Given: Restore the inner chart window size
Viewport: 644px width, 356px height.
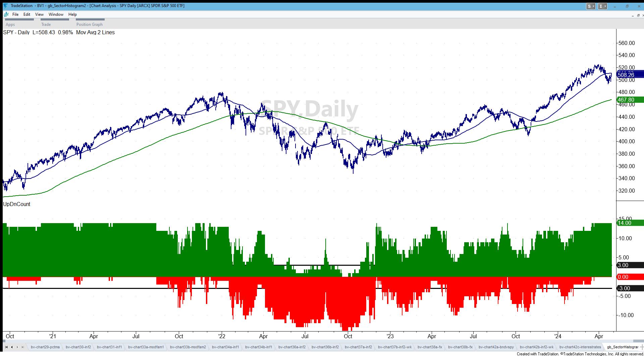Looking at the screenshot, I should 638,15.
